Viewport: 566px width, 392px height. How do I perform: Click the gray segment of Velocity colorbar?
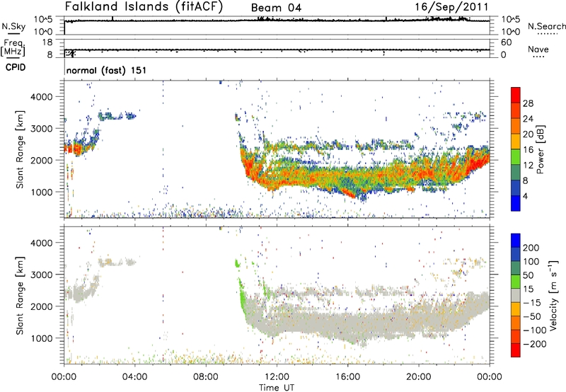pyautogui.click(x=516, y=295)
